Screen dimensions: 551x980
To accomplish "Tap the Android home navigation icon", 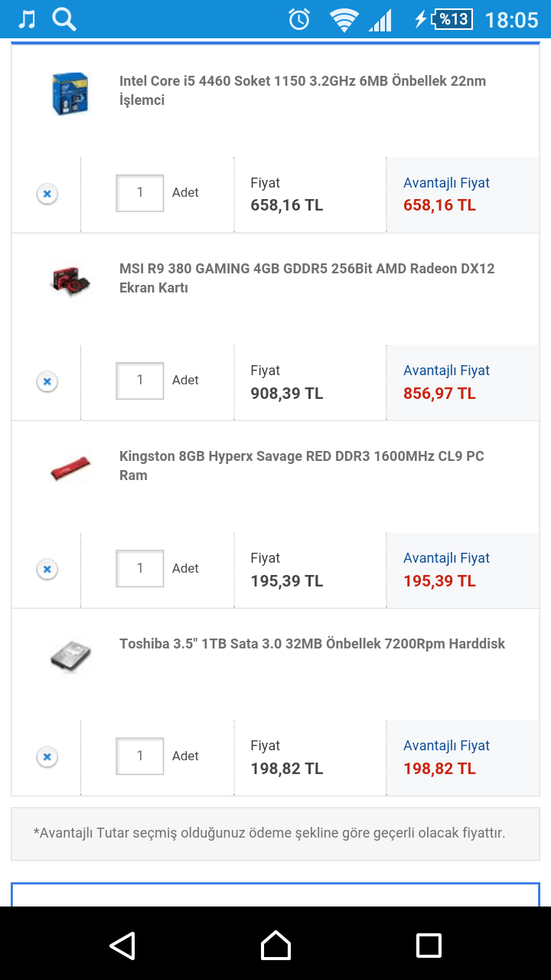I will (275, 945).
